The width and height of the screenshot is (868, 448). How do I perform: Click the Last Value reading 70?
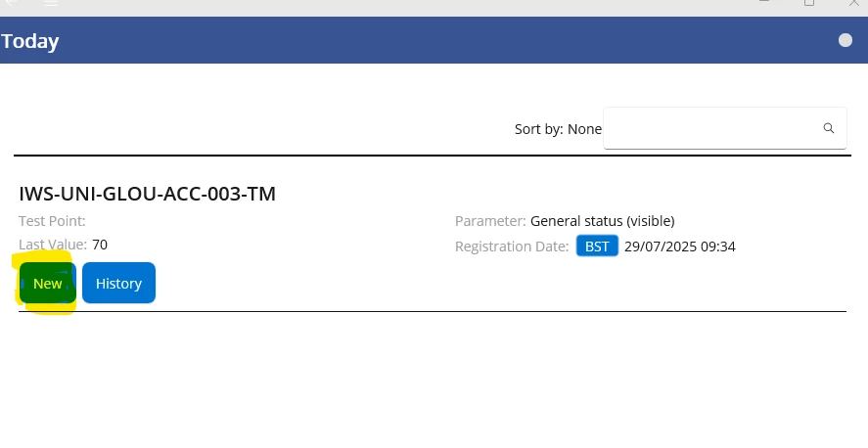pos(100,245)
